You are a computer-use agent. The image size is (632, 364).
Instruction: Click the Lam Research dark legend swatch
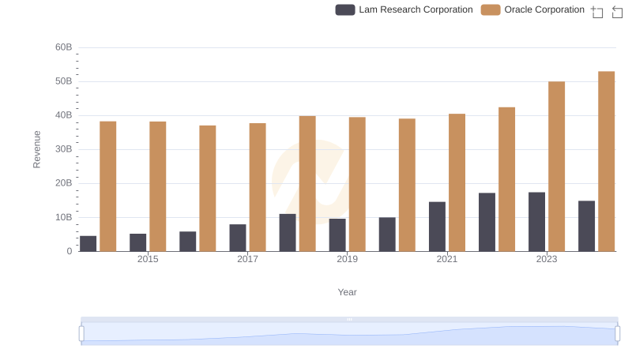(345, 9)
